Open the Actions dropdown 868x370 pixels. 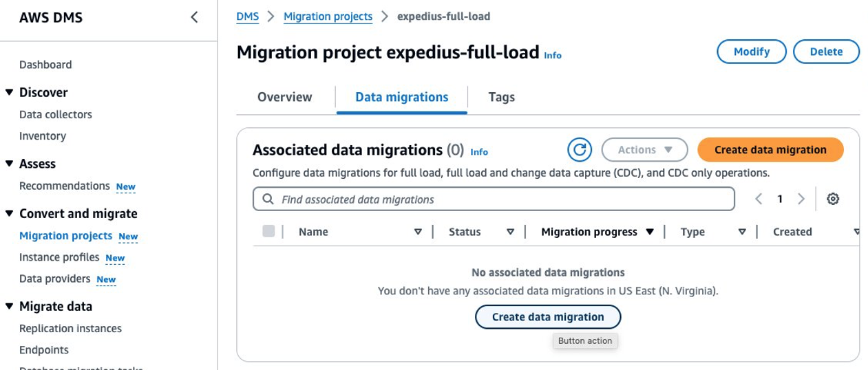(644, 149)
